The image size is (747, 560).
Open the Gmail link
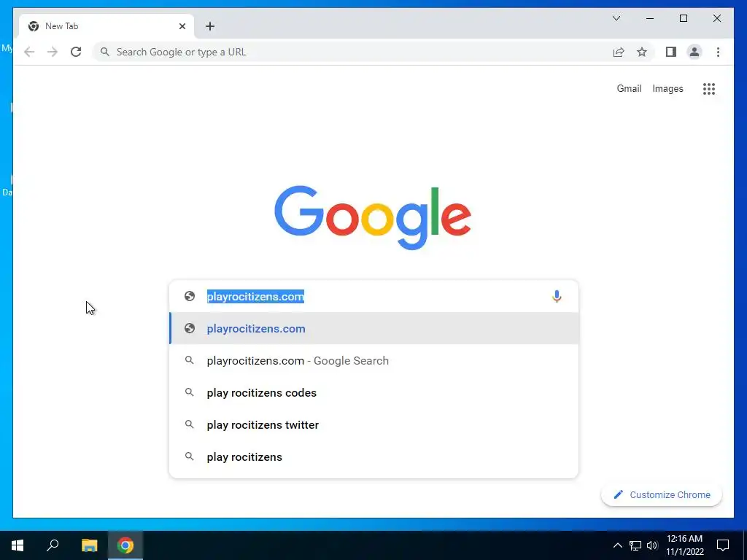(629, 88)
